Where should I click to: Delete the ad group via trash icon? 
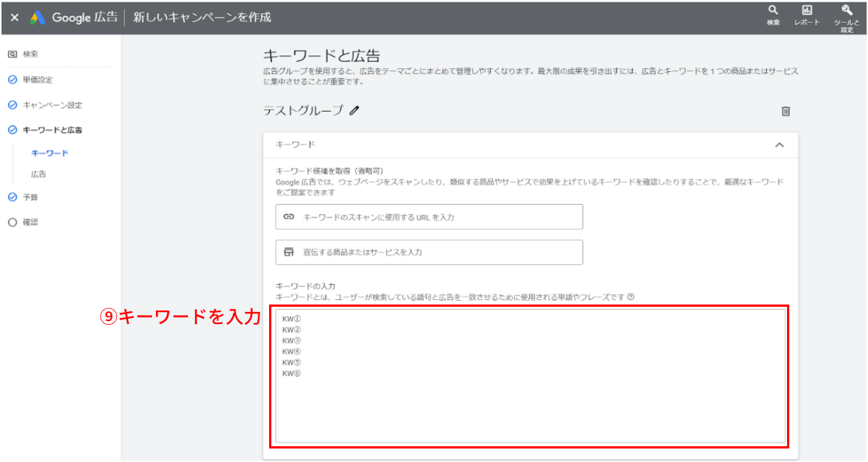click(786, 111)
